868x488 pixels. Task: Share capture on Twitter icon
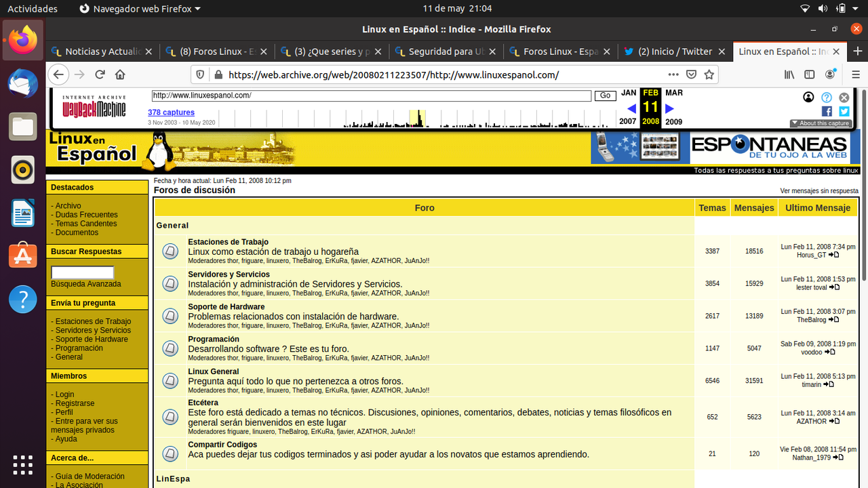(x=844, y=111)
